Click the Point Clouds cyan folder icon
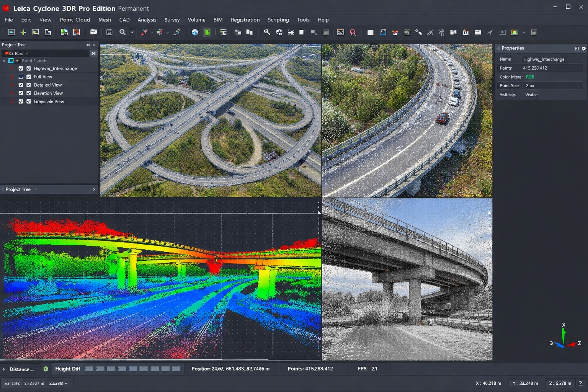 pyautogui.click(x=11, y=60)
